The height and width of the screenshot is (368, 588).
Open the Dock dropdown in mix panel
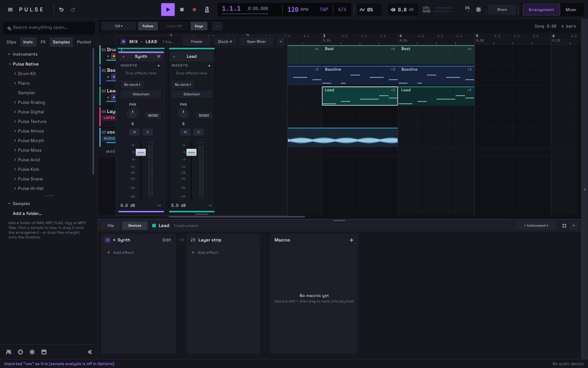pyautogui.click(x=225, y=42)
